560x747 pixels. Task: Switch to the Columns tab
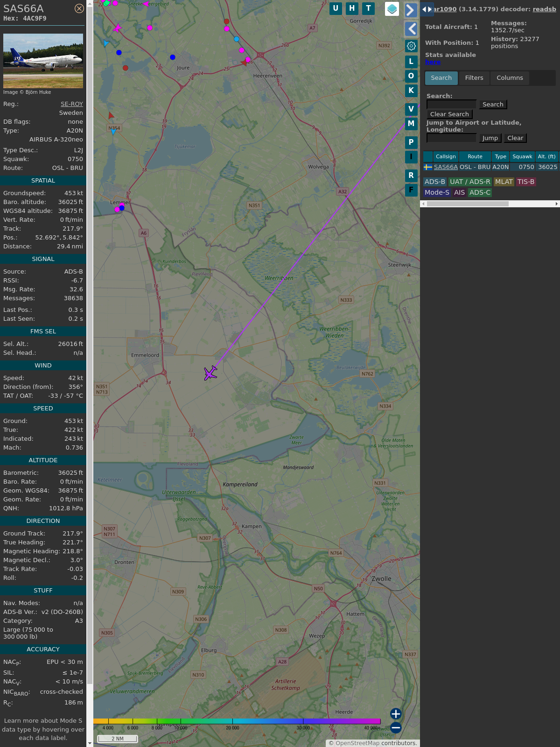click(x=510, y=78)
